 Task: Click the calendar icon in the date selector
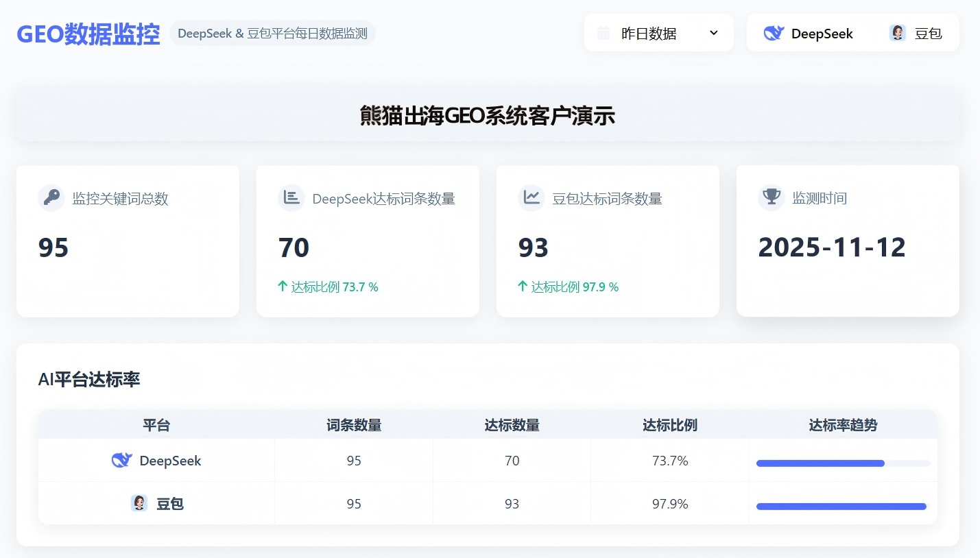(603, 33)
